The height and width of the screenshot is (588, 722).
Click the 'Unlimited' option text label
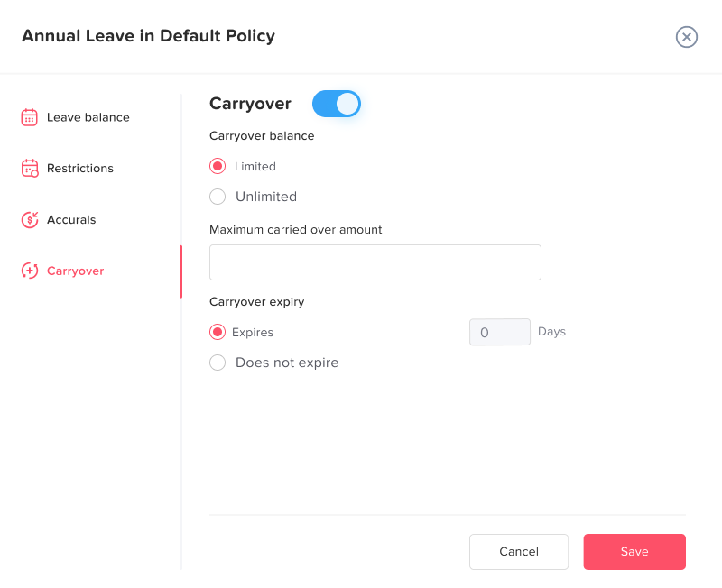(x=266, y=197)
